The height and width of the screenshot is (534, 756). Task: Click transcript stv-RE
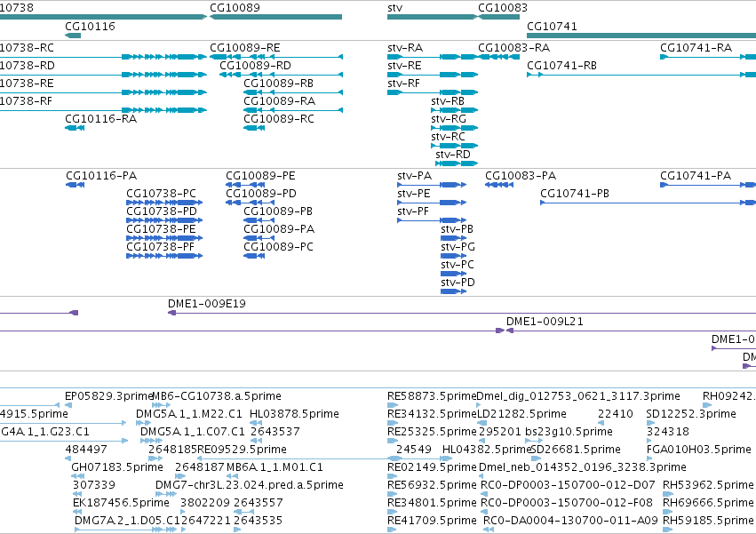point(433,75)
